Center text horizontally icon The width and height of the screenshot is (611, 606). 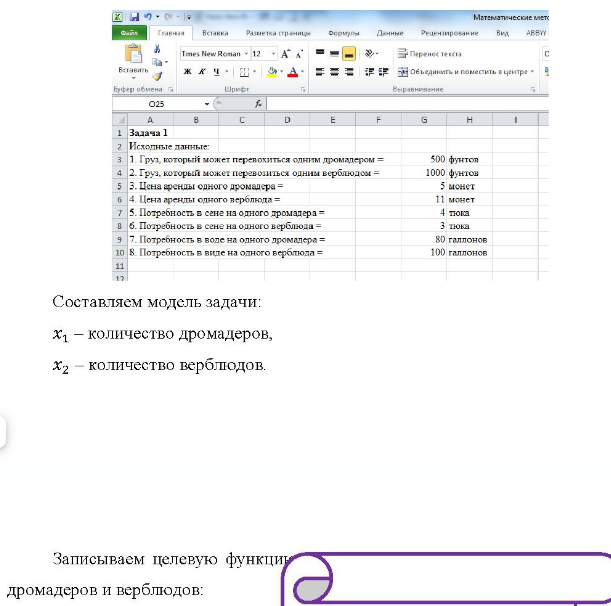click(334, 72)
